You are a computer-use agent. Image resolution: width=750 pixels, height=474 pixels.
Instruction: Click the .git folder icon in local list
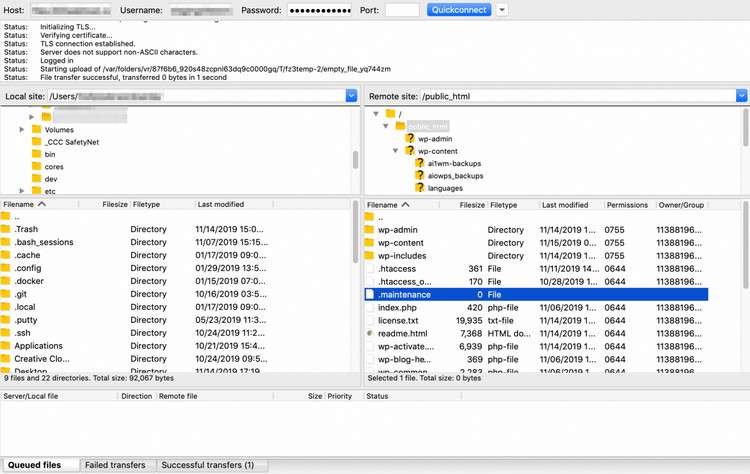pos(6,294)
